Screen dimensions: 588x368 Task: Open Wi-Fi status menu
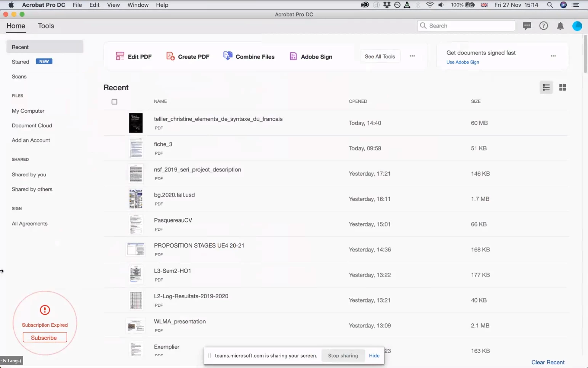430,5
